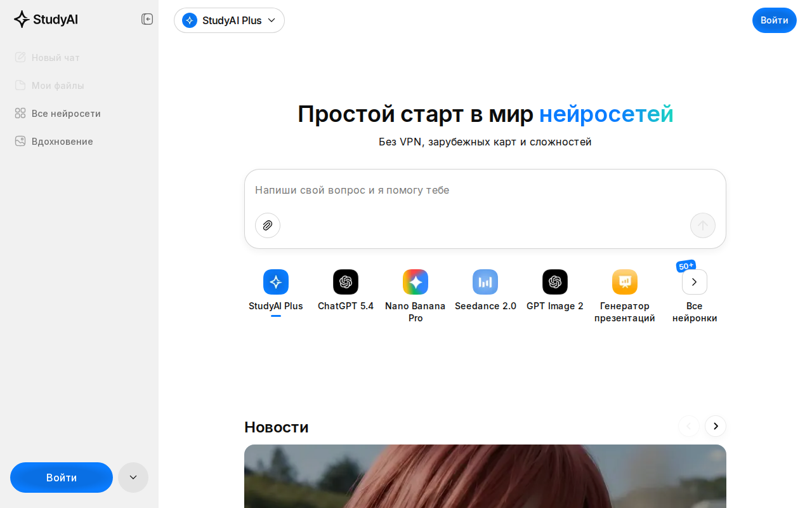Go to previous news slide arrow

point(689,426)
